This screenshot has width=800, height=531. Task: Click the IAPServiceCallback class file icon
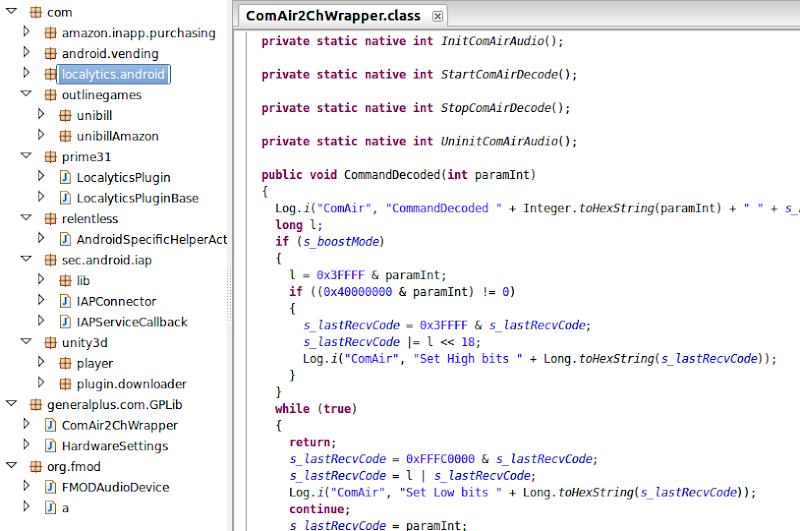point(65,322)
